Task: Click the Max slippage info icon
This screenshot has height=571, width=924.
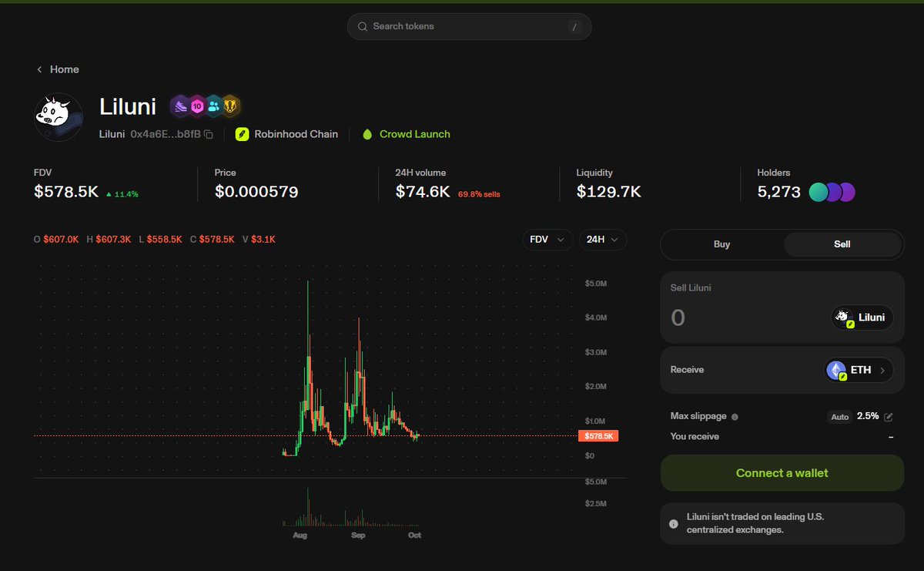Action: [735, 417]
